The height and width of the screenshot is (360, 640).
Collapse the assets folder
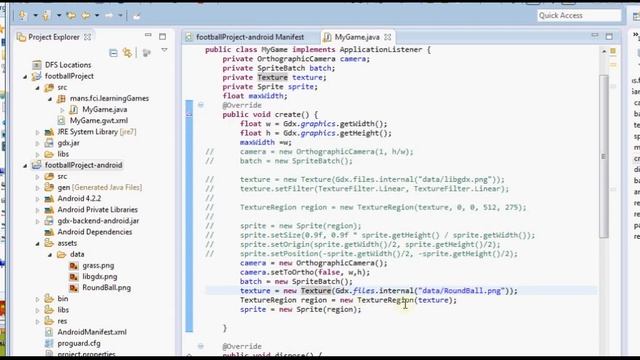tap(38, 243)
